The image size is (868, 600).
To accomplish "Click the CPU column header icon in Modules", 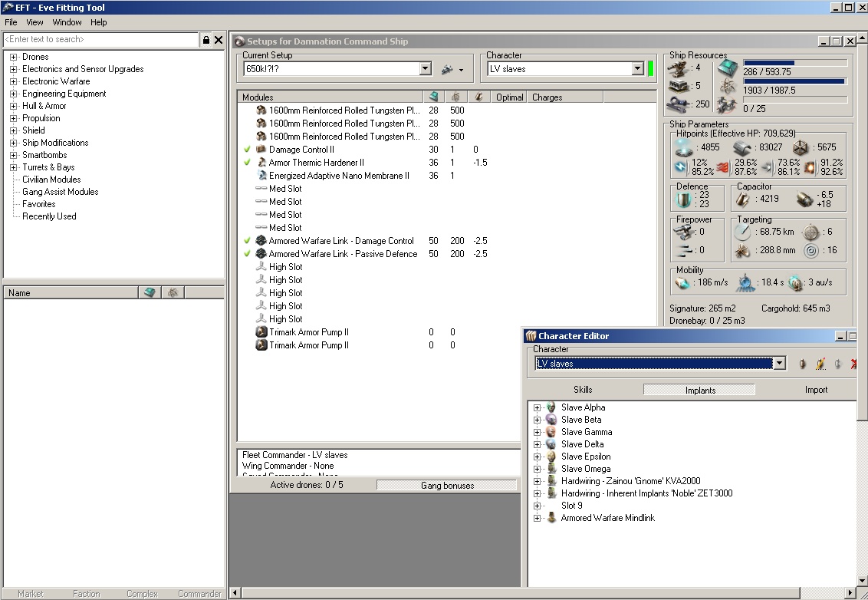I will coord(433,97).
